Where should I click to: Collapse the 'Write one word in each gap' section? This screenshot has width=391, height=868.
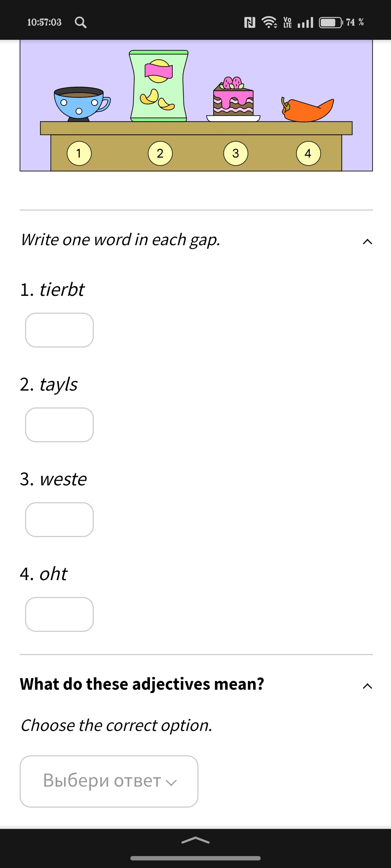pos(367,241)
